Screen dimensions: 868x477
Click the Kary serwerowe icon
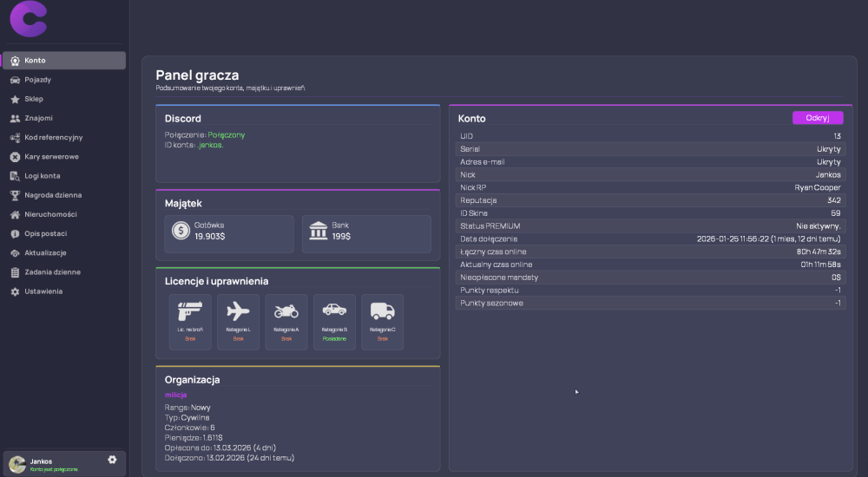pos(15,157)
